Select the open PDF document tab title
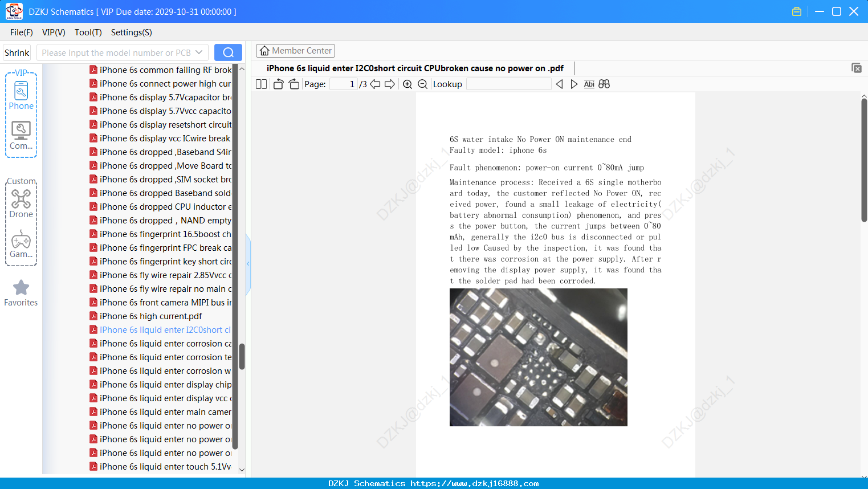Viewport: 868px width, 489px height. point(415,68)
